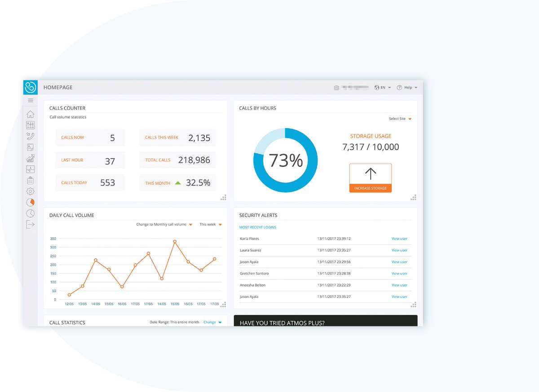
Task: Click the CALLS THIS WEEK tile
Action: pos(177,137)
